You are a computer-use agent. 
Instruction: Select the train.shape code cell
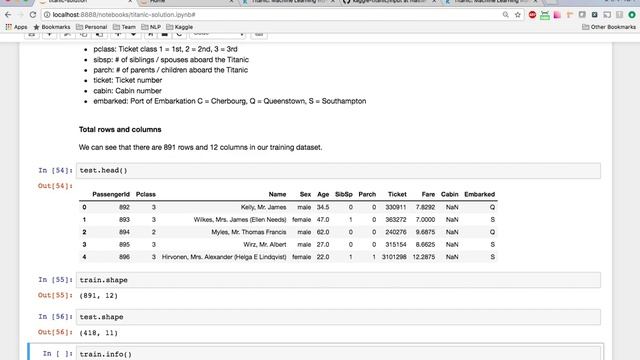(x=338, y=280)
